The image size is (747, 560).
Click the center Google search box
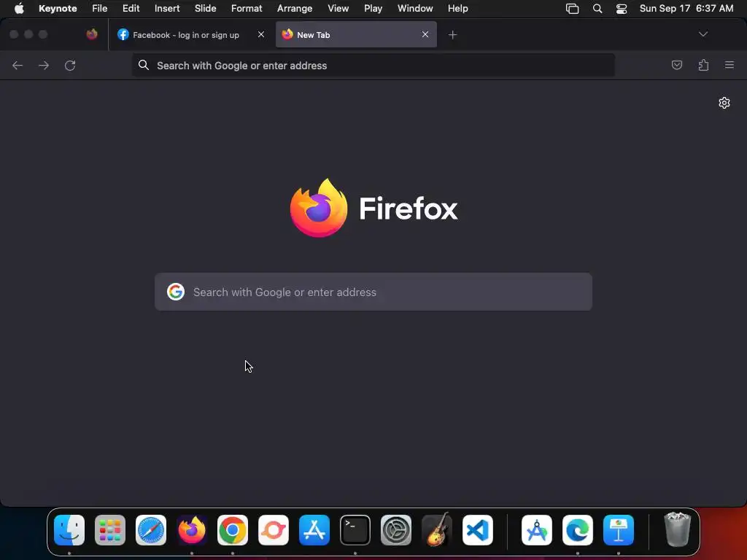(373, 292)
